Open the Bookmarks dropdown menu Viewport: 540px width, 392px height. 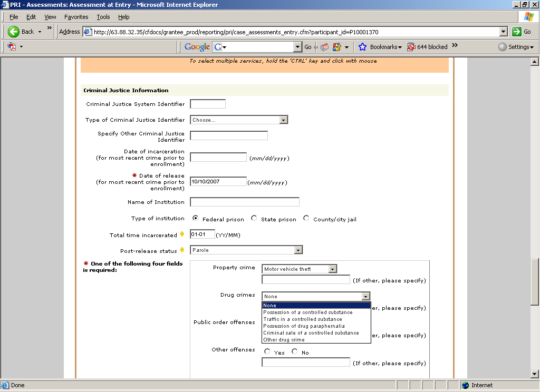[385, 47]
